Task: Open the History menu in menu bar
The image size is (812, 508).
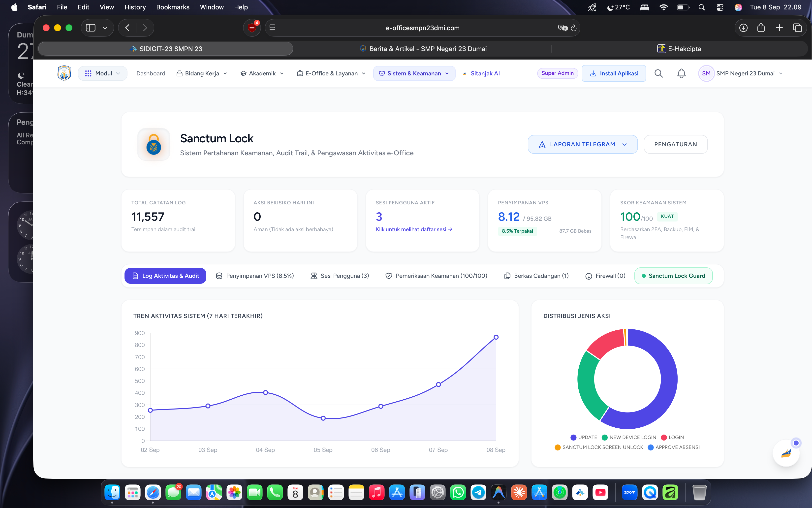Action: pos(135,7)
